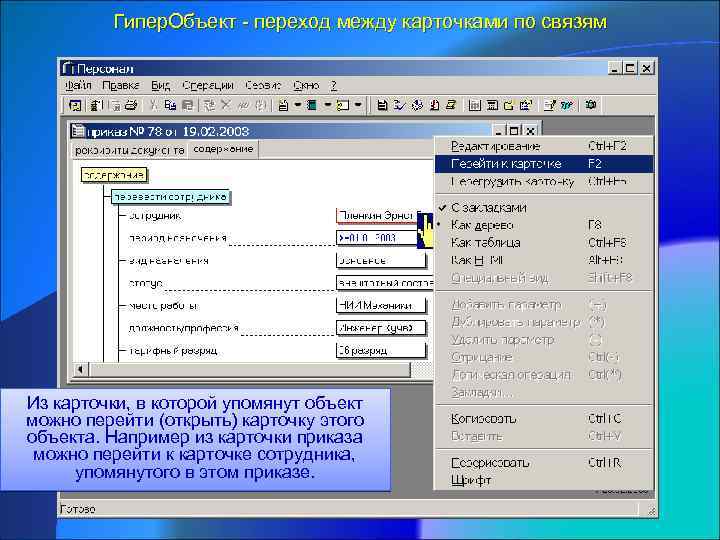Open the Файл menu

pos(78,85)
